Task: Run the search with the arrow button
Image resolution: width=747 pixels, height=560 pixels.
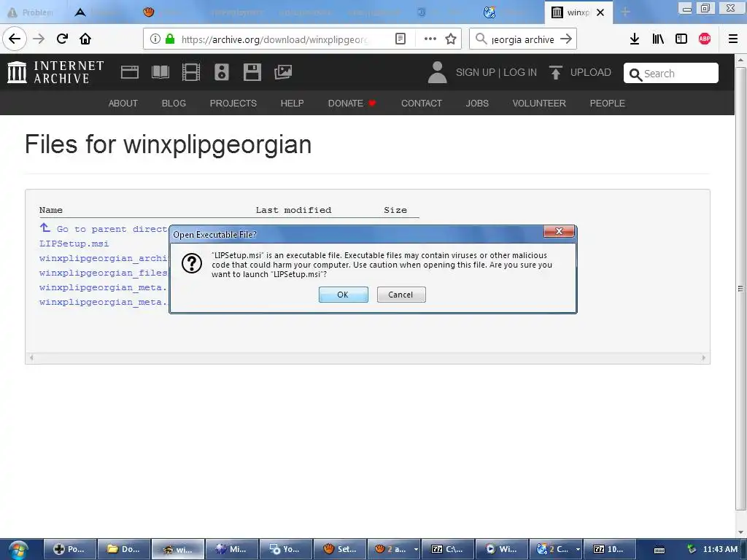Action: point(566,39)
